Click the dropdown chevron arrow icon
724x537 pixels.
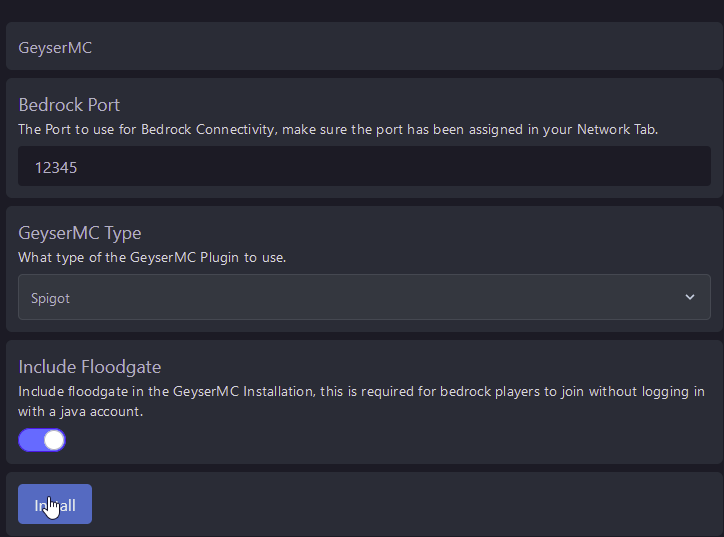[690, 297]
